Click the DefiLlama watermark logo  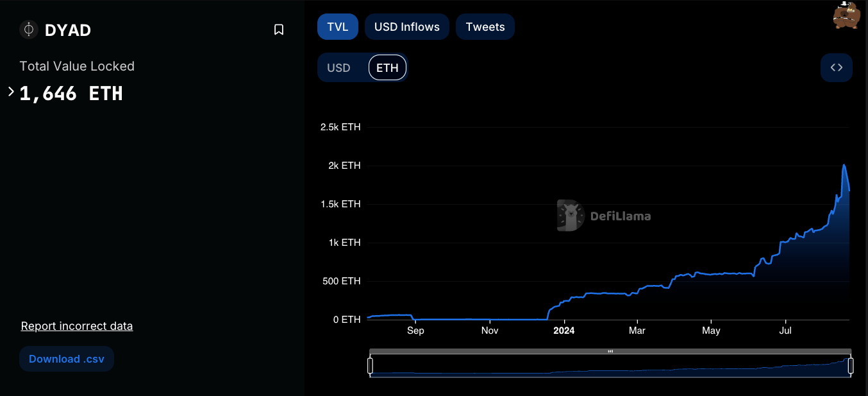pos(603,216)
